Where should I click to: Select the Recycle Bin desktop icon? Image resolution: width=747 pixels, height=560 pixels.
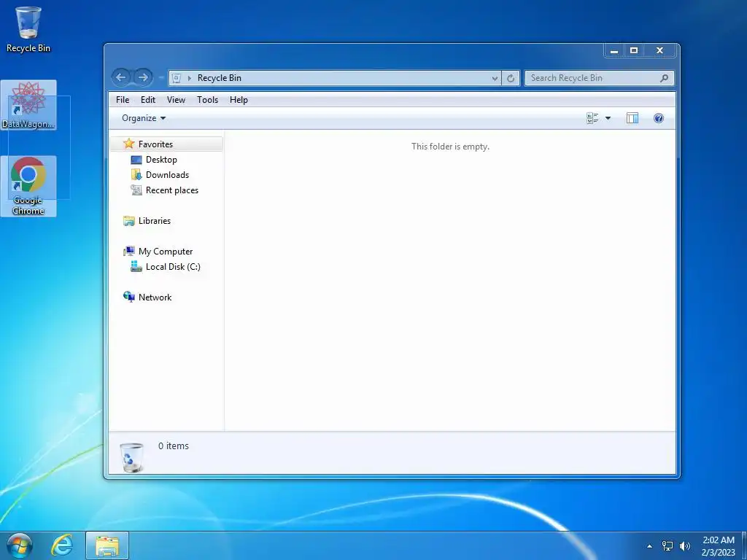click(28, 29)
